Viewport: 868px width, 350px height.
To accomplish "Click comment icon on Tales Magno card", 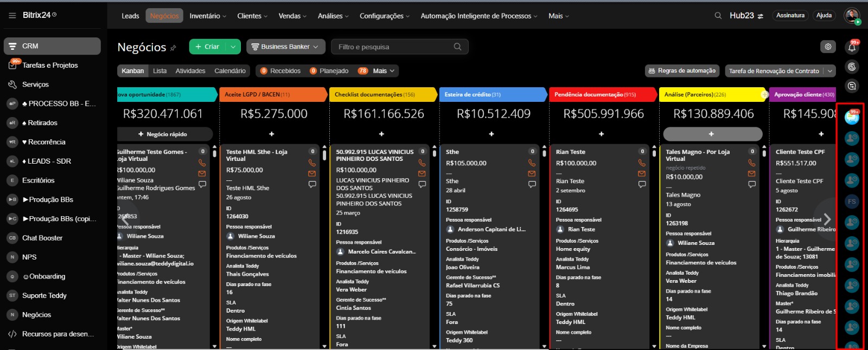I will point(751,184).
